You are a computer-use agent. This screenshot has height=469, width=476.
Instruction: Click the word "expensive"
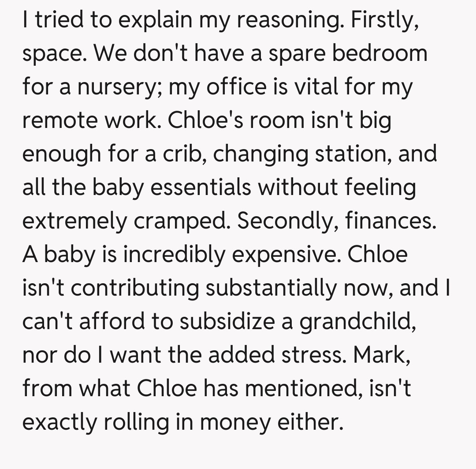coord(284,255)
